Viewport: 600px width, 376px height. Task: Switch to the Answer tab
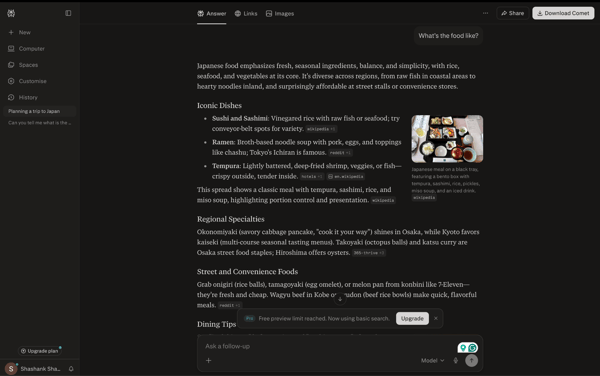[x=212, y=13]
